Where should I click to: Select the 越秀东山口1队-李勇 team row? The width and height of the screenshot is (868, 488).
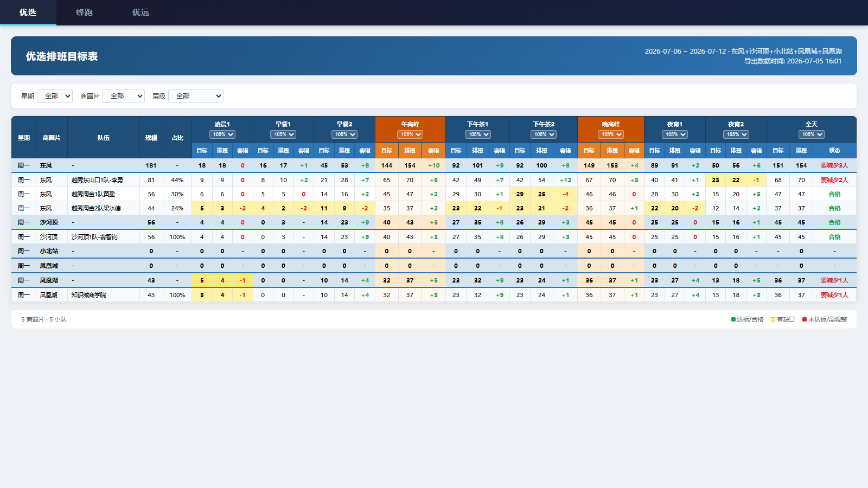click(434, 180)
